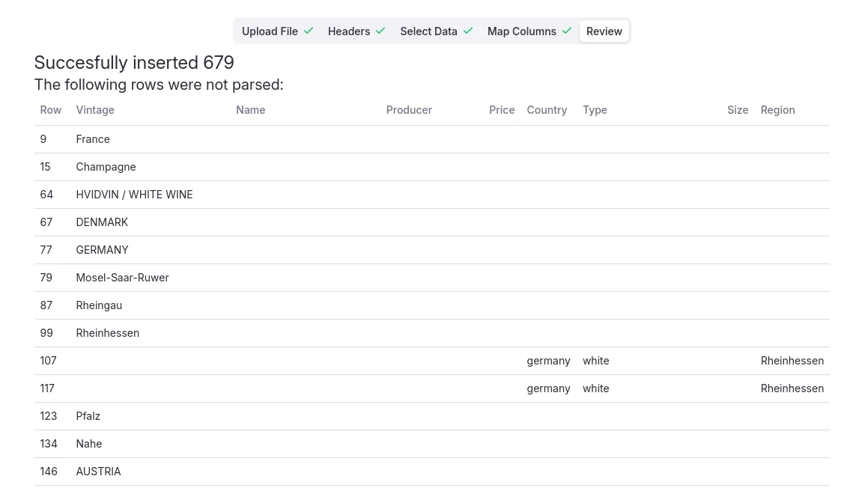
Task: Select the Champagne row entry
Action: (106, 166)
